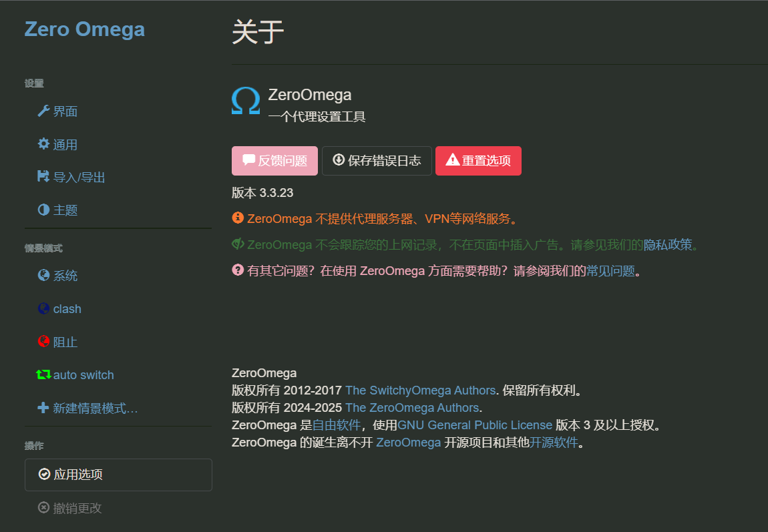The width and height of the screenshot is (768, 532).
Task: Click the wrench icon beside 界面
Action: tap(43, 111)
